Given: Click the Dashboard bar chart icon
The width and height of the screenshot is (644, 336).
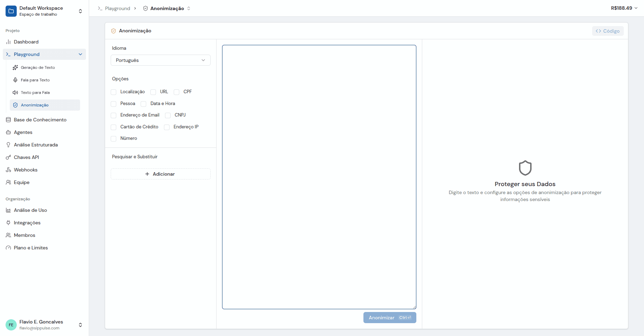Looking at the screenshot, I should pyautogui.click(x=8, y=42).
